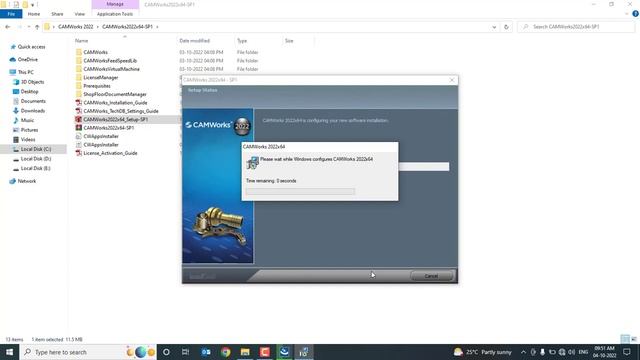
Task: Open the File menu tab
Action: 11,14
